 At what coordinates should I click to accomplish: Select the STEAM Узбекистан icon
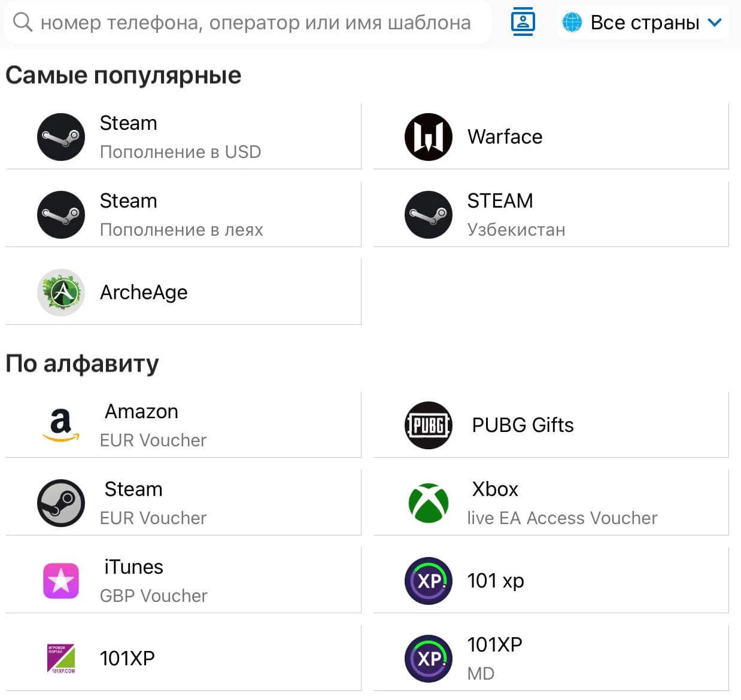429,215
